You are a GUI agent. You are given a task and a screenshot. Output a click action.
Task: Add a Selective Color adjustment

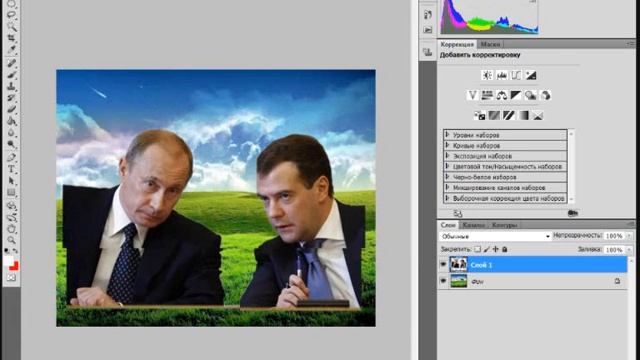click(538, 116)
